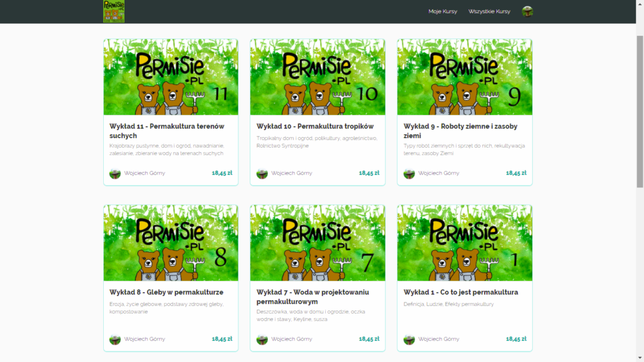
Task: Open Wykład 10 - Permakultura tropików title
Action: (315, 126)
